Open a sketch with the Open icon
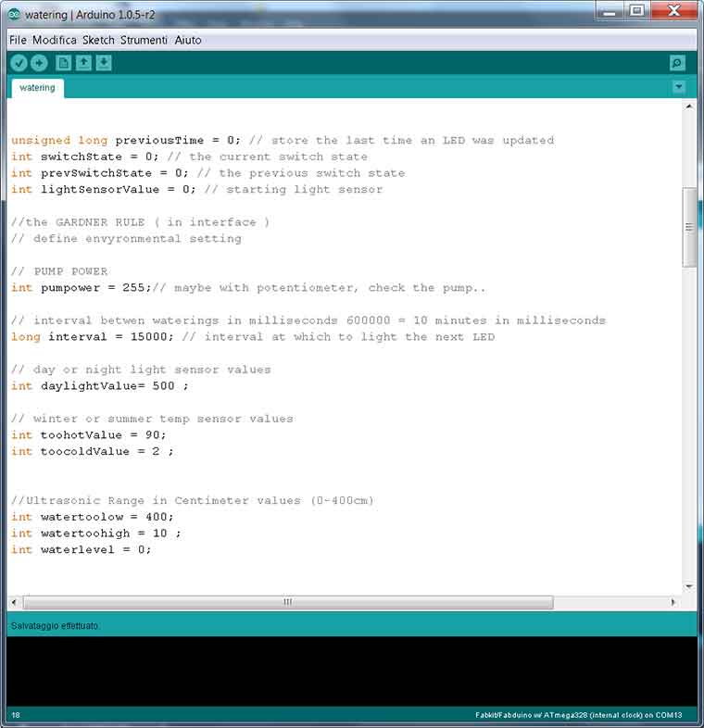The image size is (704, 728). pyautogui.click(x=83, y=63)
